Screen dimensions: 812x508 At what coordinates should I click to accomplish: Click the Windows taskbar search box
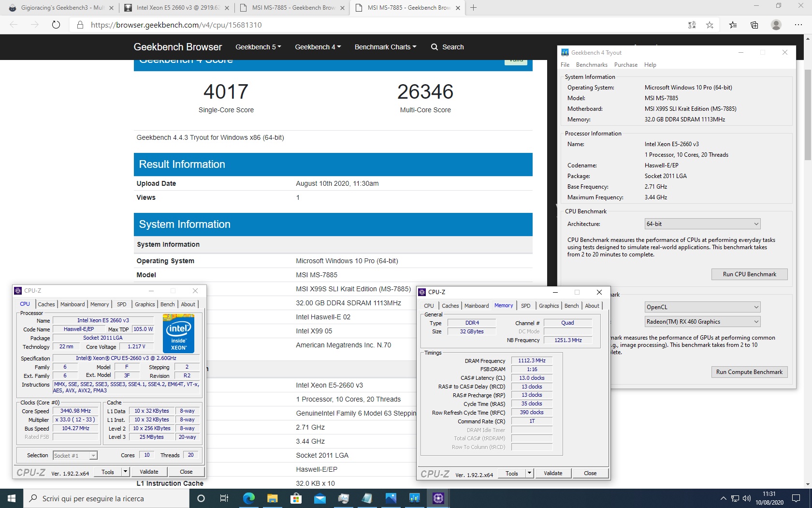[106, 498]
